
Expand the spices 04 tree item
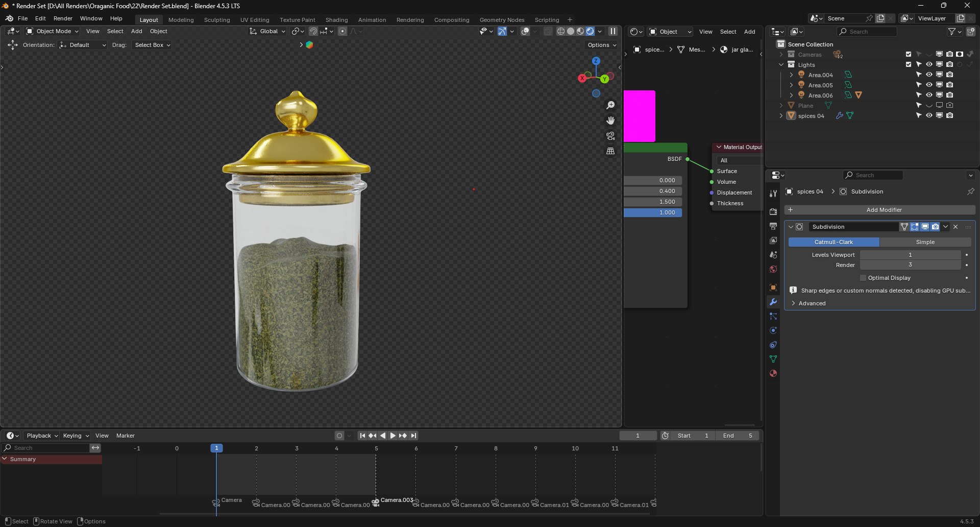781,116
